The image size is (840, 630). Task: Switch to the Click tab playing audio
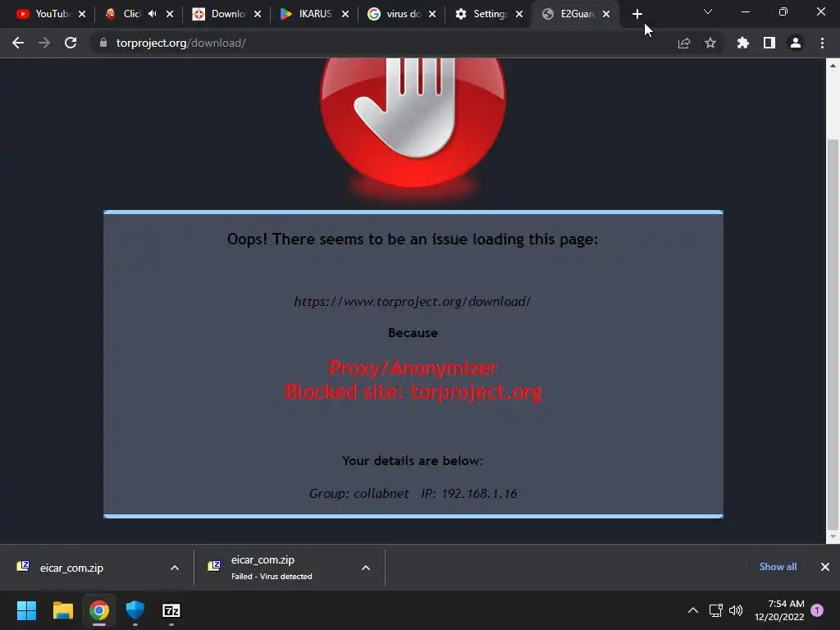click(131, 14)
